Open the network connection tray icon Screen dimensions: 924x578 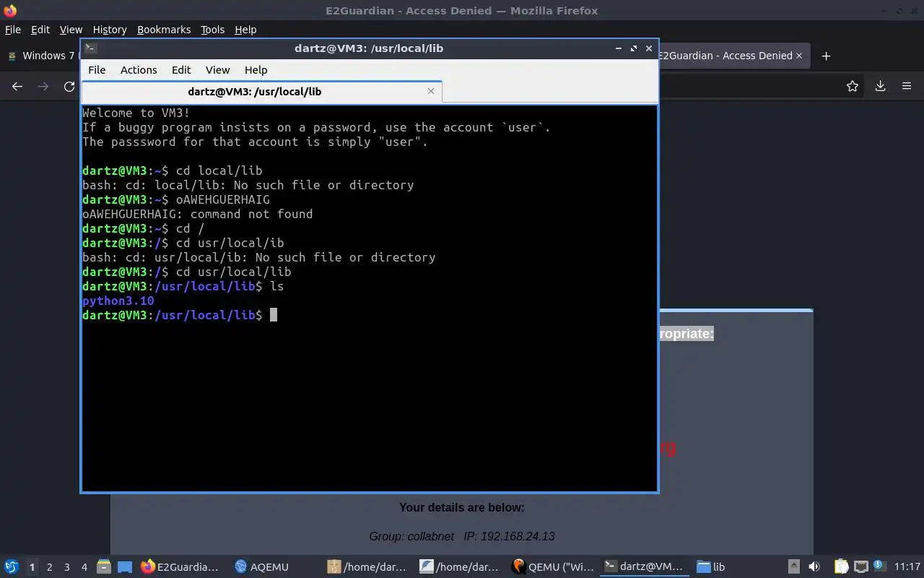[x=860, y=567]
